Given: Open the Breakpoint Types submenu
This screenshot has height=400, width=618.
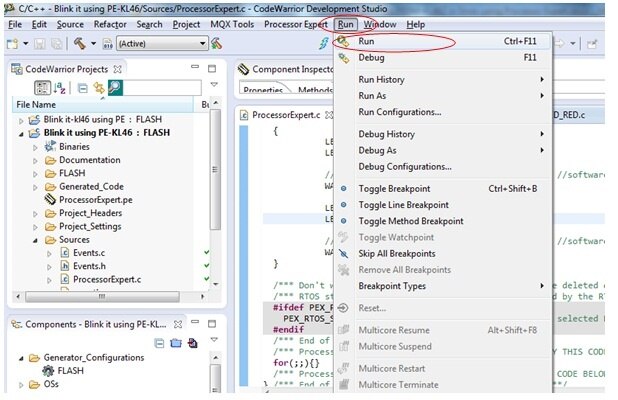Looking at the screenshot, I should click(x=442, y=286).
